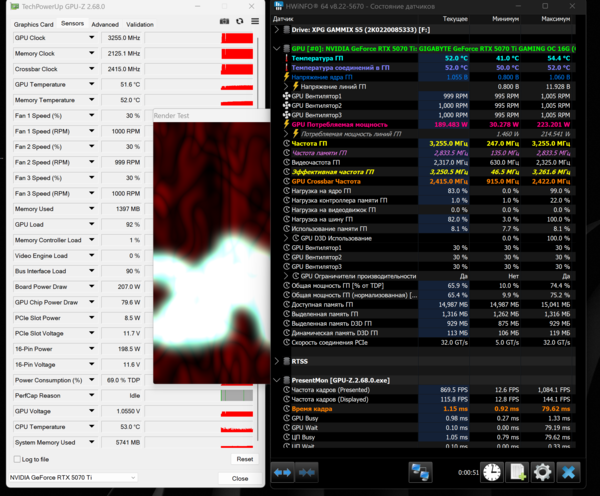Click drive icon next to XPG GAMMIX S5
Image resolution: width=600 pixels, height=496 pixels.
coord(286,29)
